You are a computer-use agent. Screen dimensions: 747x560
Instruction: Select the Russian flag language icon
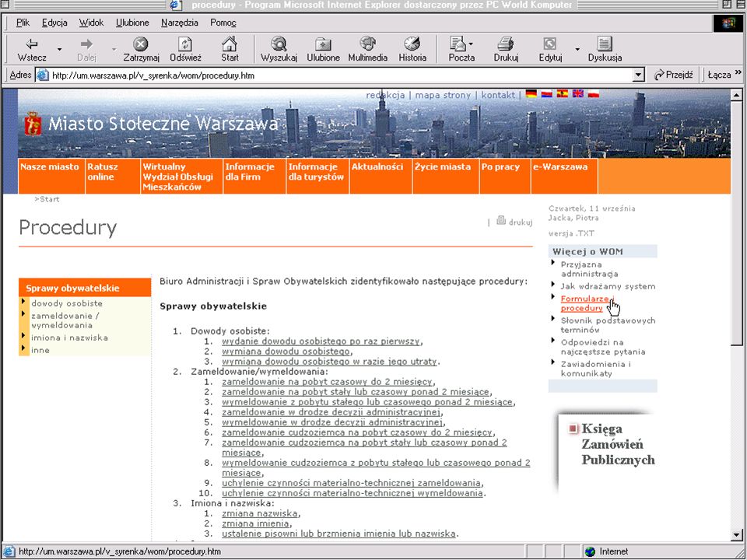(547, 94)
